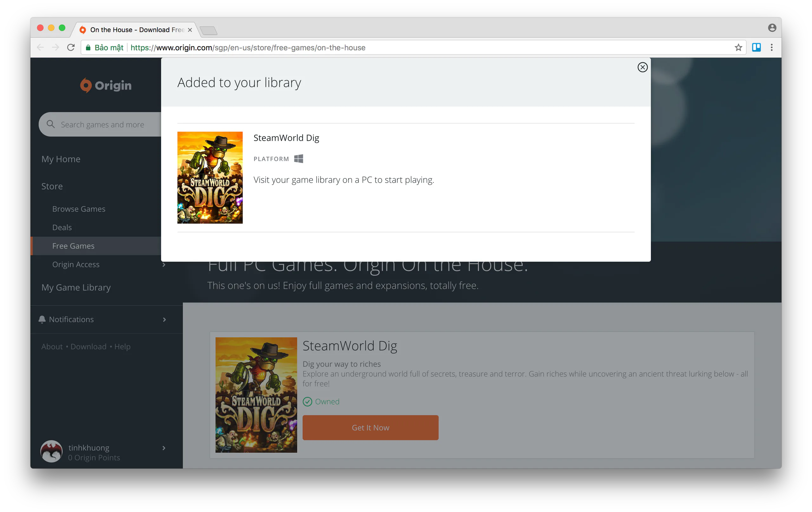The height and width of the screenshot is (512, 812).
Task: Open My Home in sidebar
Action: point(61,159)
